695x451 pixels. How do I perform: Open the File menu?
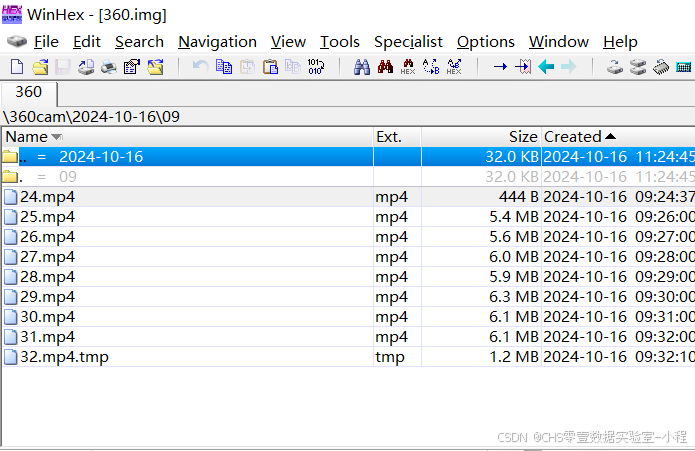(x=46, y=42)
